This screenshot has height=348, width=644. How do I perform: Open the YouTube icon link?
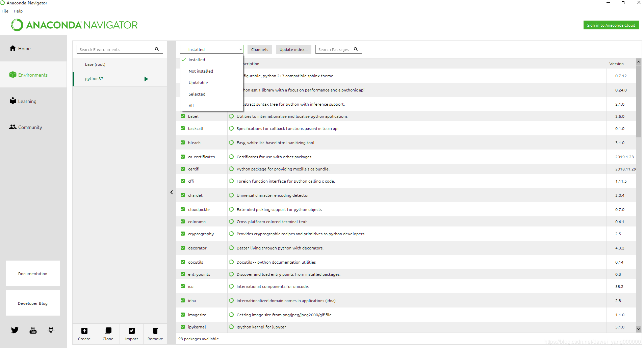click(33, 330)
